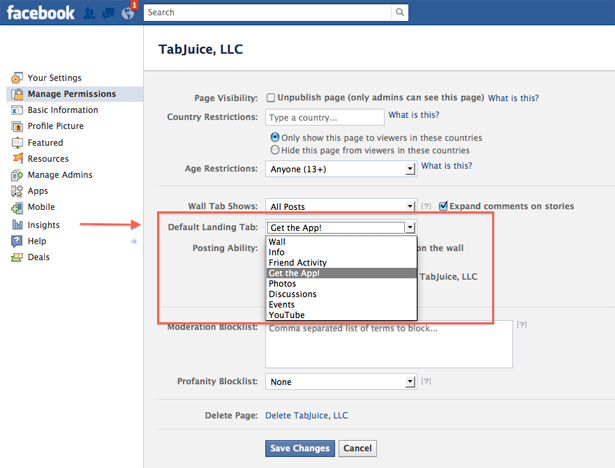Open notifications globe icon with badge

click(128, 13)
